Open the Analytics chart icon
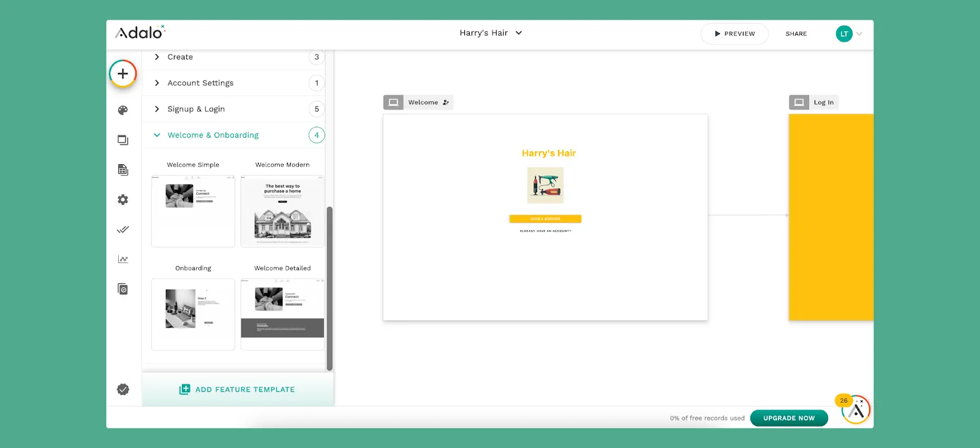Image resolution: width=980 pixels, height=448 pixels. coord(123,259)
